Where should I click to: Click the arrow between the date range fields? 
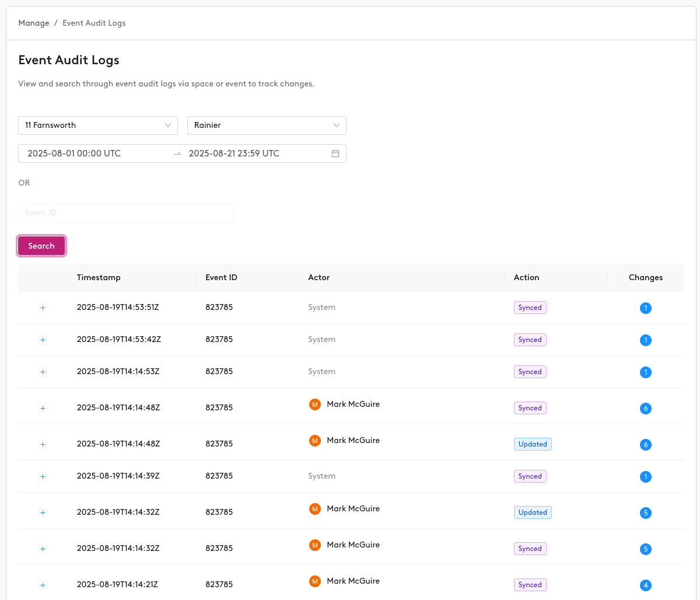(177, 154)
